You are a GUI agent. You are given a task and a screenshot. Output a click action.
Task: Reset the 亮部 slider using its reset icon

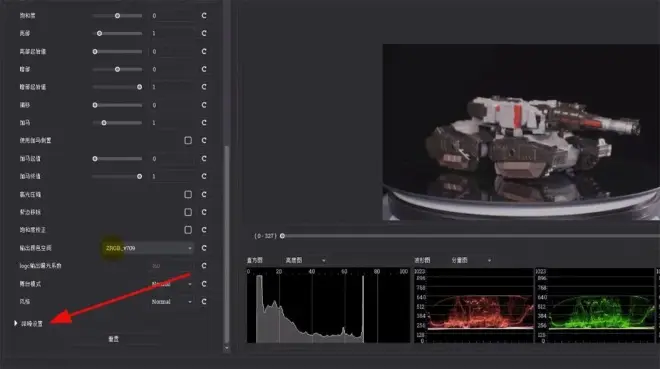click(x=204, y=33)
